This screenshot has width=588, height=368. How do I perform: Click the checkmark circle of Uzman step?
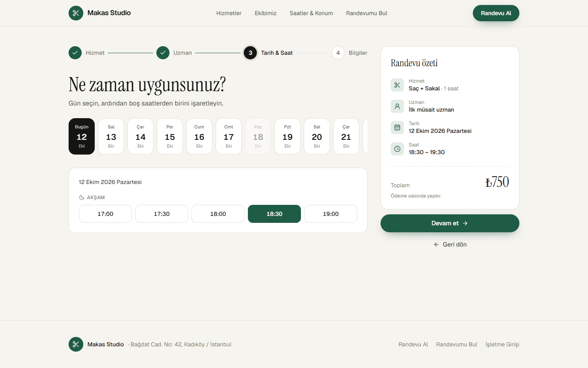163,53
